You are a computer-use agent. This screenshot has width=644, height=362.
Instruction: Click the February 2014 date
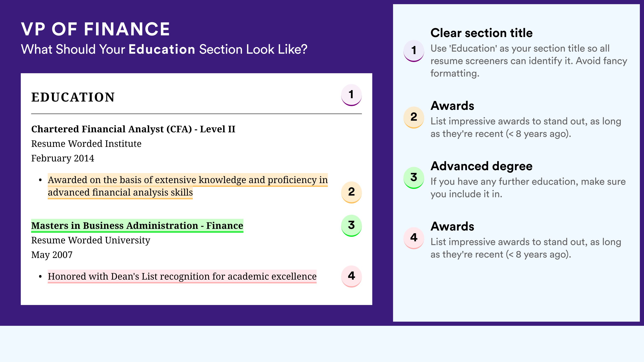tap(63, 158)
